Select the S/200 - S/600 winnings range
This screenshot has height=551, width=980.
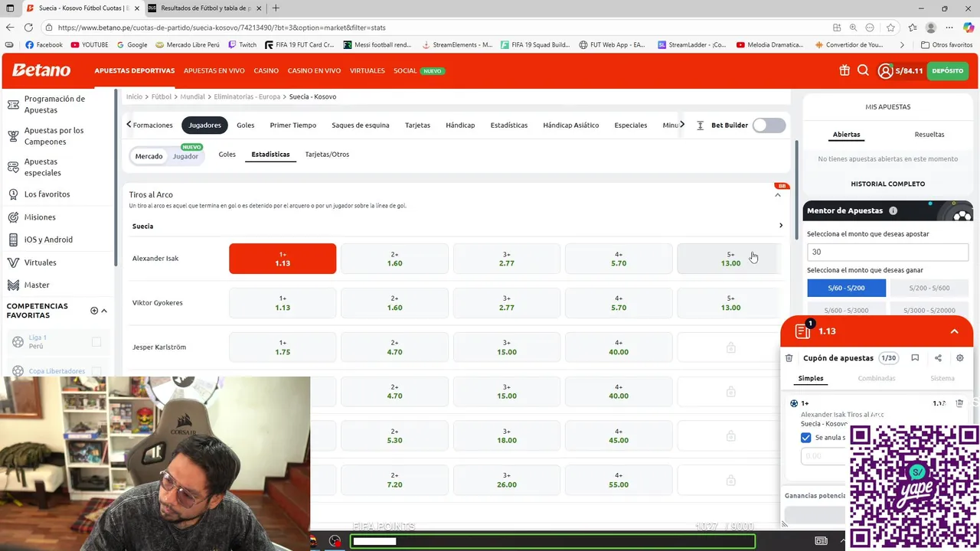(929, 288)
